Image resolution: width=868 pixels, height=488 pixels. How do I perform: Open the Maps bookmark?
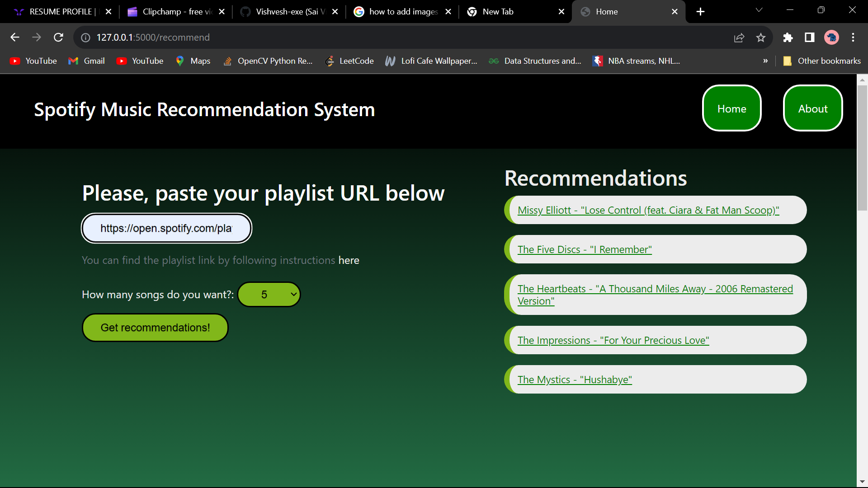[193, 61]
